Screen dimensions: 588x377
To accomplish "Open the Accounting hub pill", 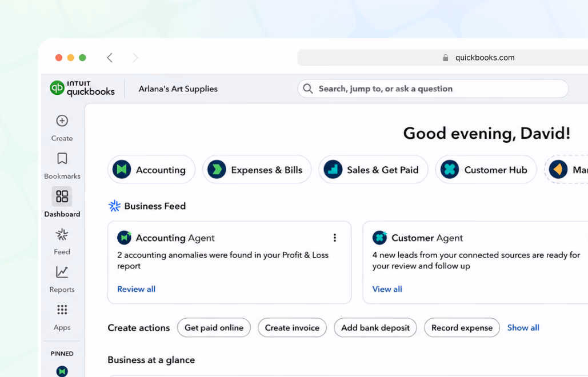I will (x=151, y=170).
